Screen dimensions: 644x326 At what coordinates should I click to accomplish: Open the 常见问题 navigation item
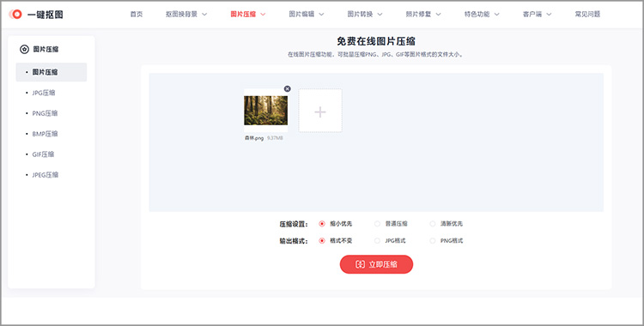click(x=587, y=14)
